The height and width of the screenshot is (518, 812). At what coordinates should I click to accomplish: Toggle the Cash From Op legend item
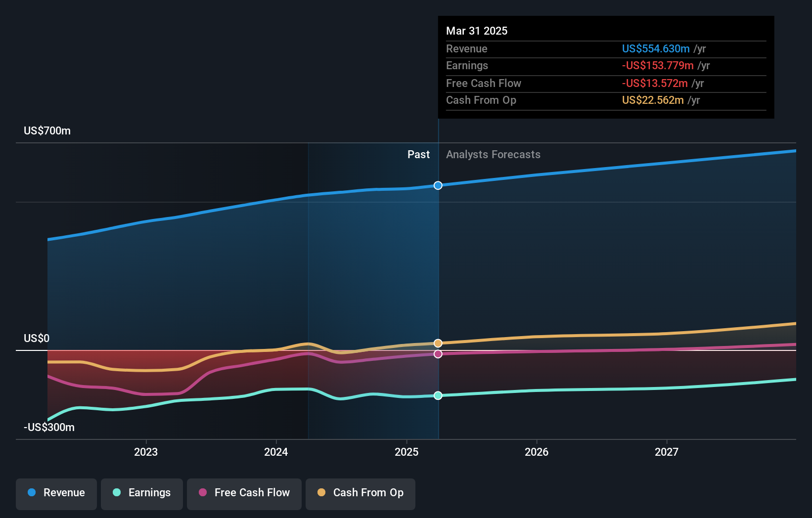point(361,494)
